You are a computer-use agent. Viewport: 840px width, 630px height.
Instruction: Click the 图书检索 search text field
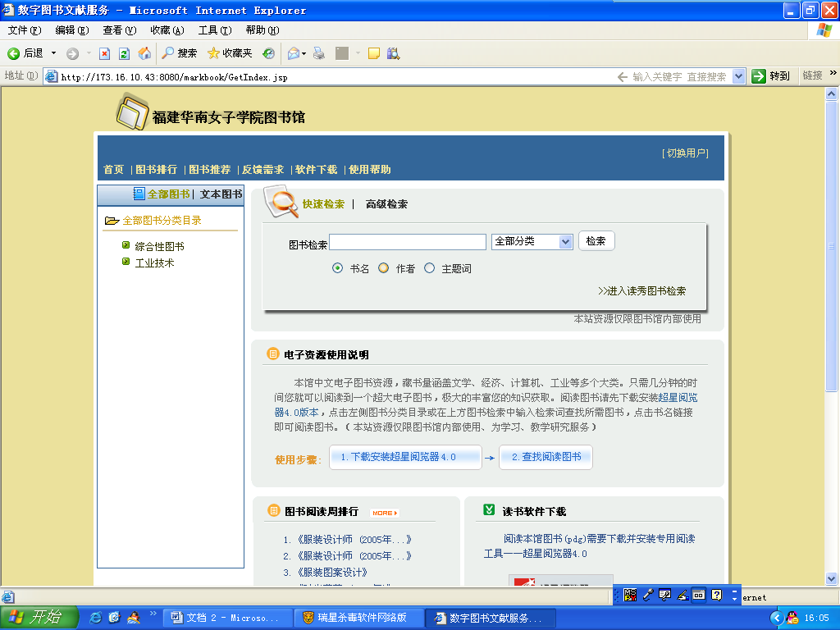[x=408, y=242]
